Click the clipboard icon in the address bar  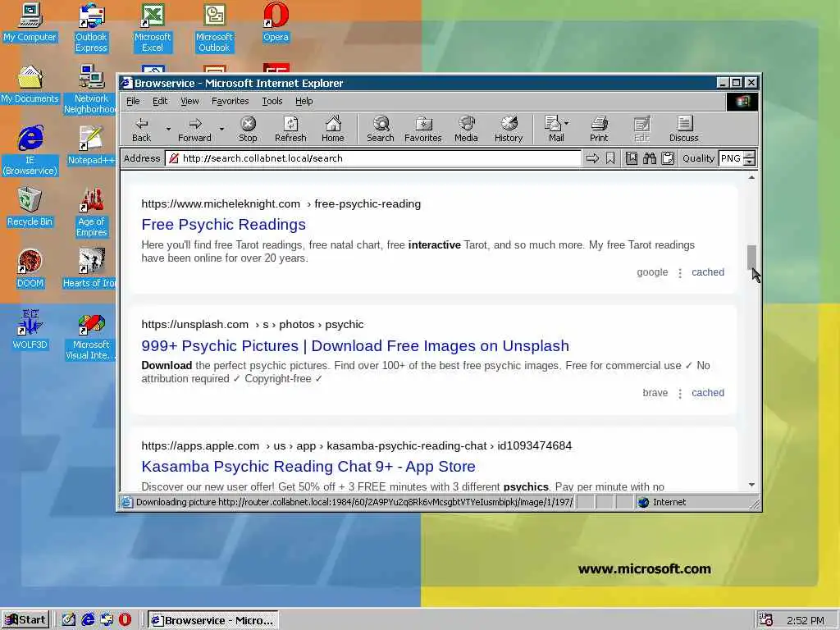[x=668, y=158]
